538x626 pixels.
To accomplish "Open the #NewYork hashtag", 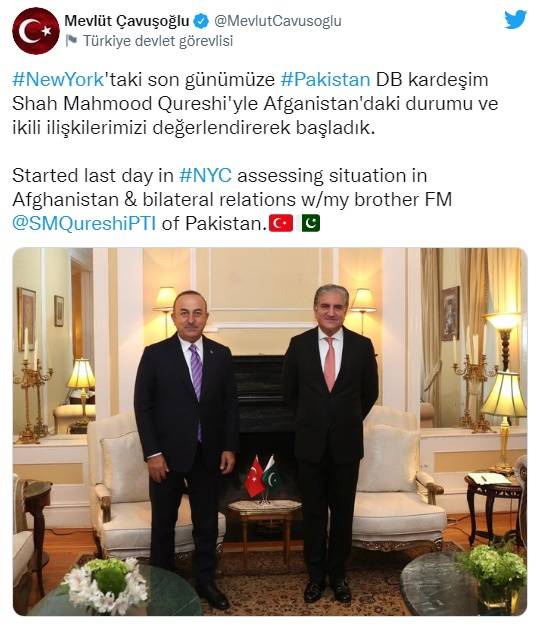I will tap(58, 79).
